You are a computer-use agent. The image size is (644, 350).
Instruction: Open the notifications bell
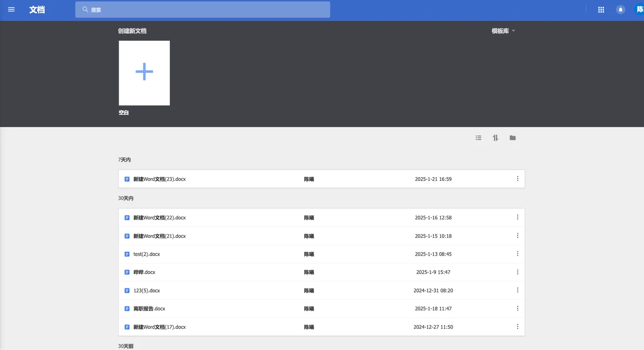pyautogui.click(x=621, y=10)
